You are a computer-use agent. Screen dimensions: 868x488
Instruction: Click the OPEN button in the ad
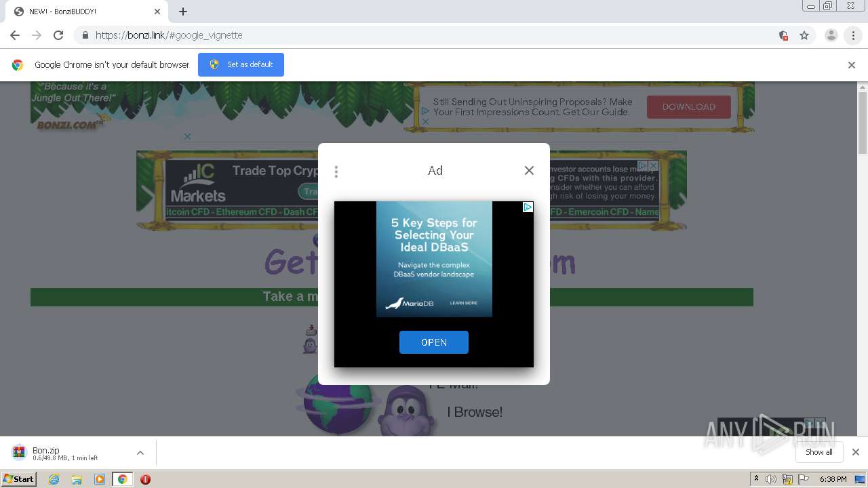tap(434, 342)
